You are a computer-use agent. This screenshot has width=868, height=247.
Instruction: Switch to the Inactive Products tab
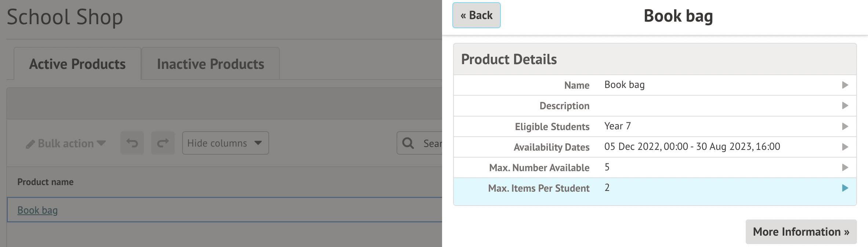210,64
